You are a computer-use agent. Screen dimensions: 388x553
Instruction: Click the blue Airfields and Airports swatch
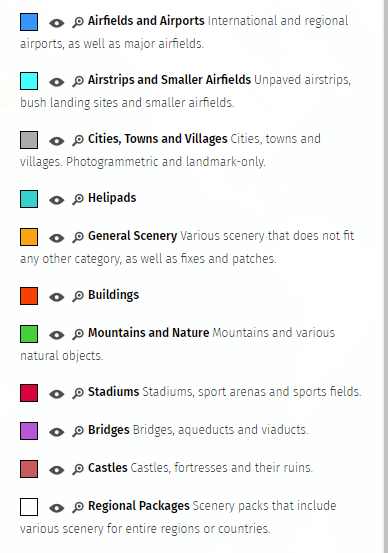pyautogui.click(x=29, y=22)
